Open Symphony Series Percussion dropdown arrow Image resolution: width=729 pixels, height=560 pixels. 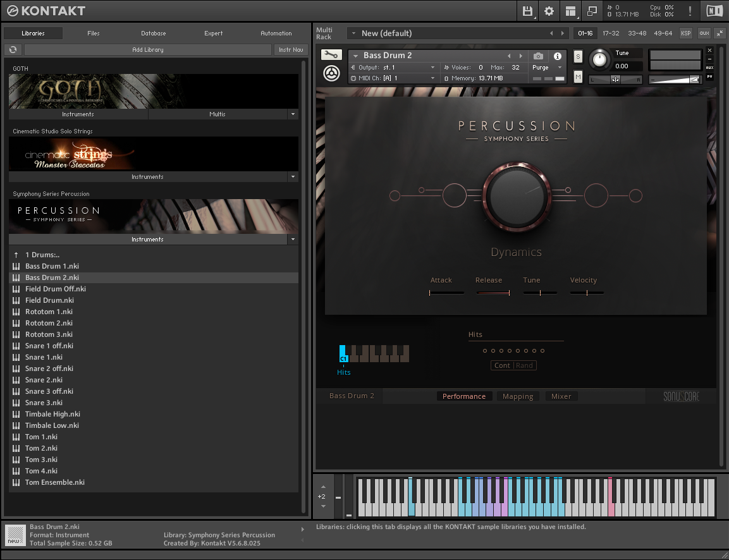pos(293,240)
